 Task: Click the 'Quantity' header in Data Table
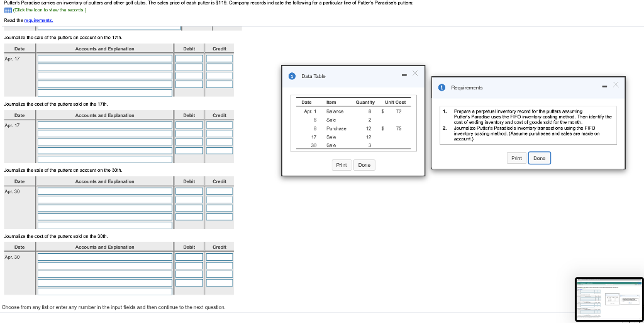[x=365, y=103]
